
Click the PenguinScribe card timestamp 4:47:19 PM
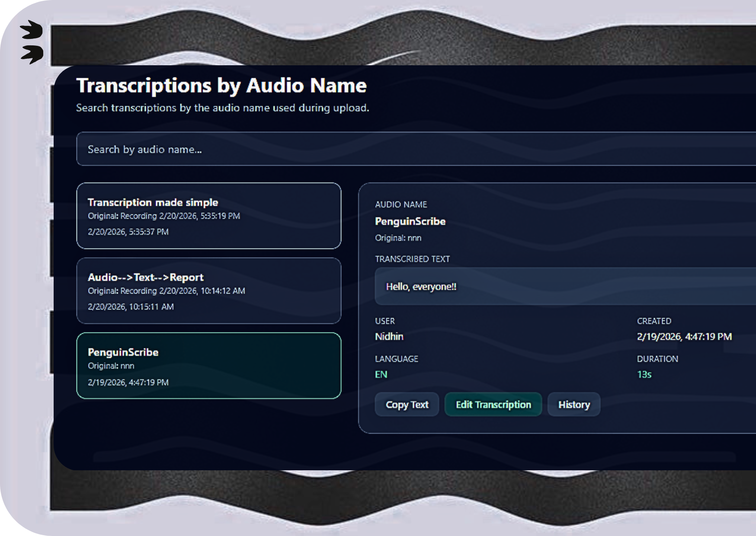coord(128,382)
